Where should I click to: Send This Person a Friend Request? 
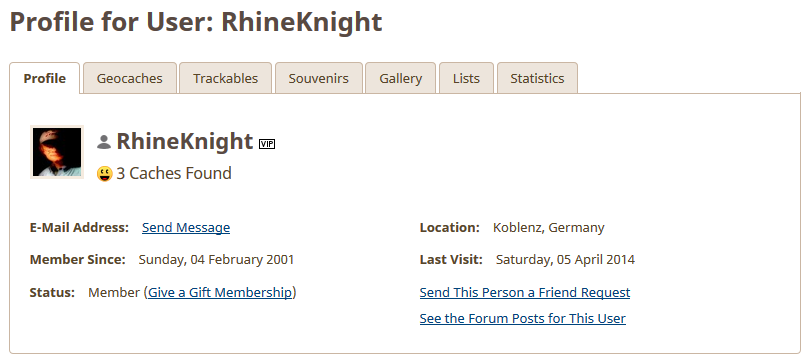[x=525, y=293]
